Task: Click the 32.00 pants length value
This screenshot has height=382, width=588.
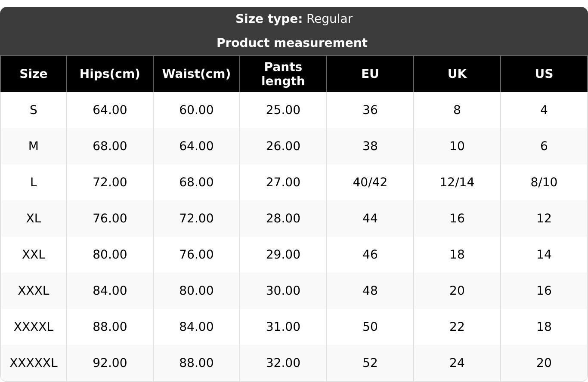Action: pos(283,363)
